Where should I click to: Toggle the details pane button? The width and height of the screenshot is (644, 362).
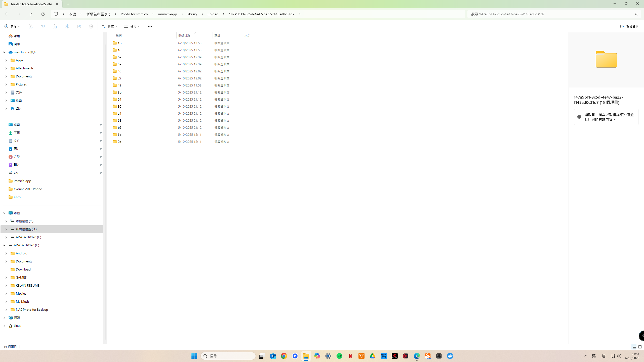[x=629, y=26]
